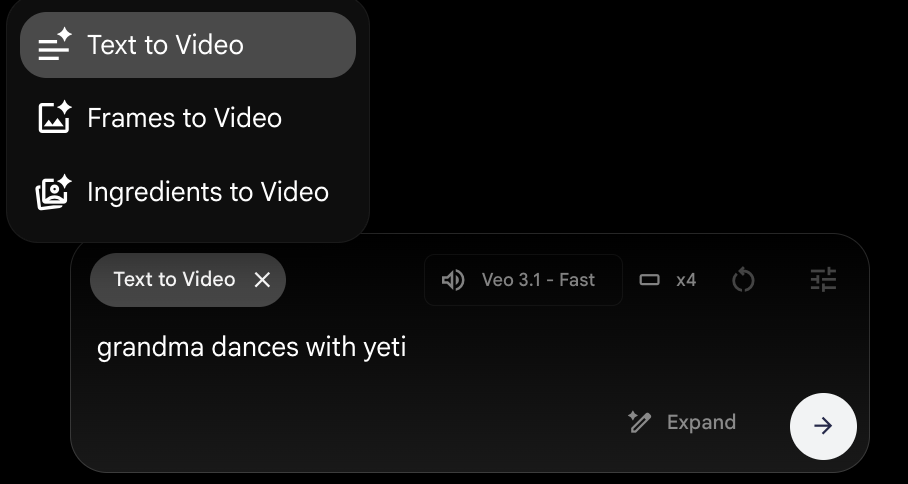Pick Ingredients to Video mode

tap(208, 192)
